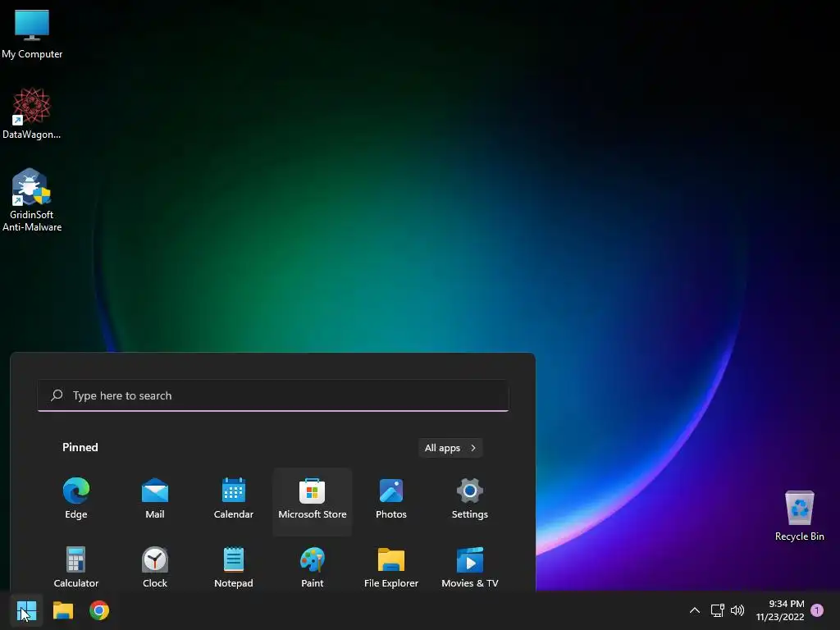
Task: Click the search magnifier icon
Action: click(57, 395)
